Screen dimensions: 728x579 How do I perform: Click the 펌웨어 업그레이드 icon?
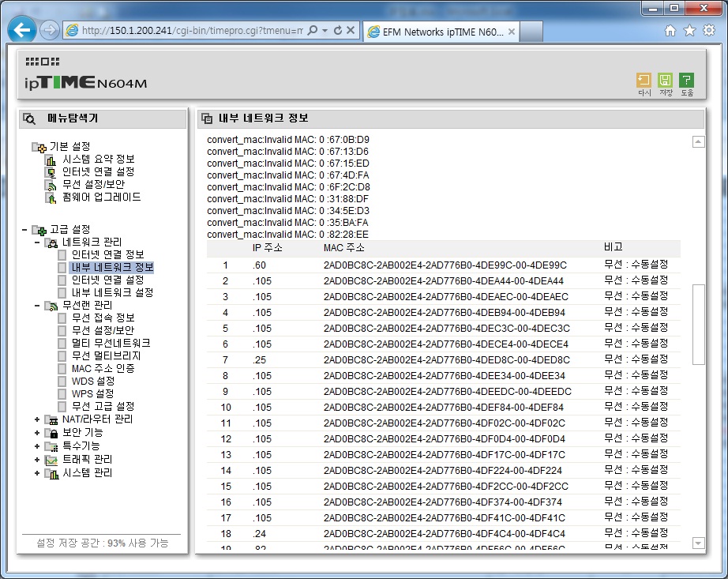click(51, 197)
